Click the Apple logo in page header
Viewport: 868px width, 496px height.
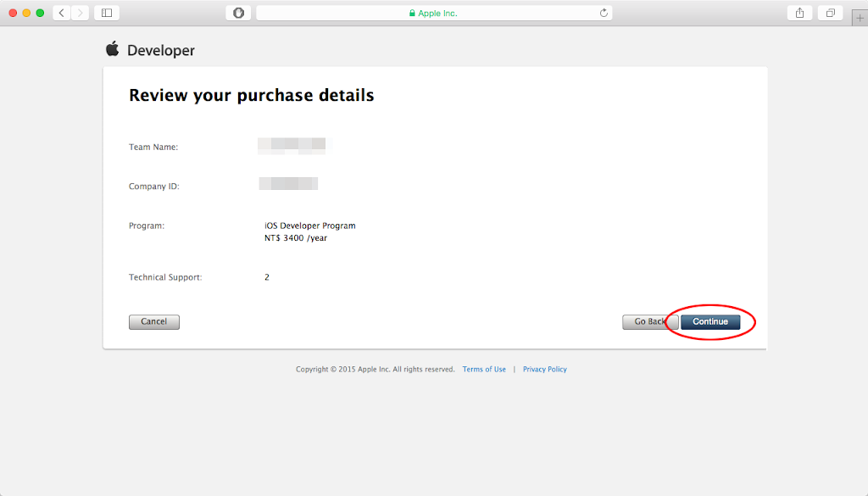112,49
